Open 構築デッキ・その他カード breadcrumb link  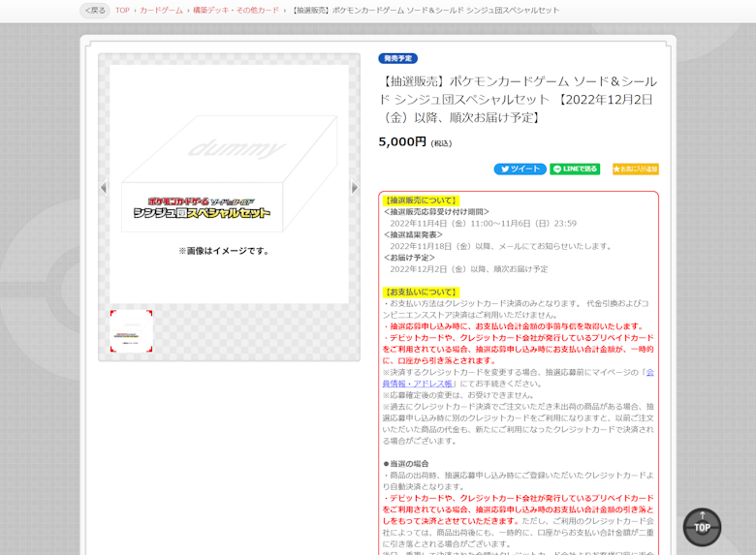[x=236, y=10]
